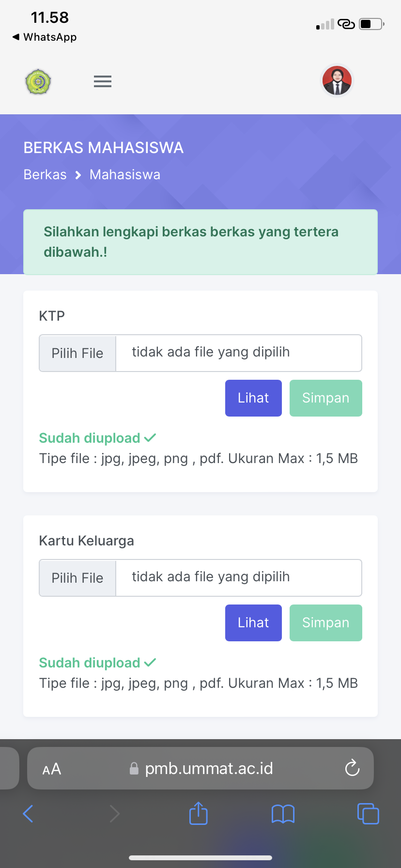The width and height of the screenshot is (401, 868).
Task: Click the KTP file name field
Action: click(238, 353)
